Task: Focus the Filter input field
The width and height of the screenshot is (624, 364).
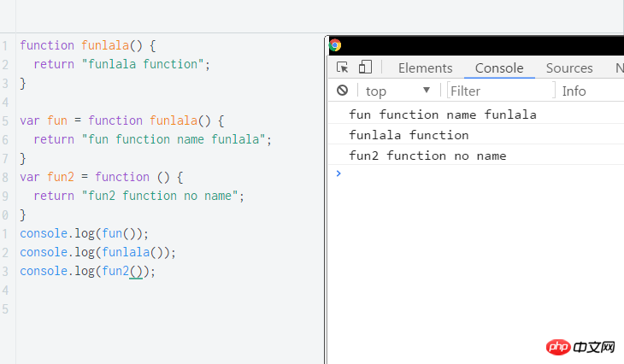Action: pos(501,91)
